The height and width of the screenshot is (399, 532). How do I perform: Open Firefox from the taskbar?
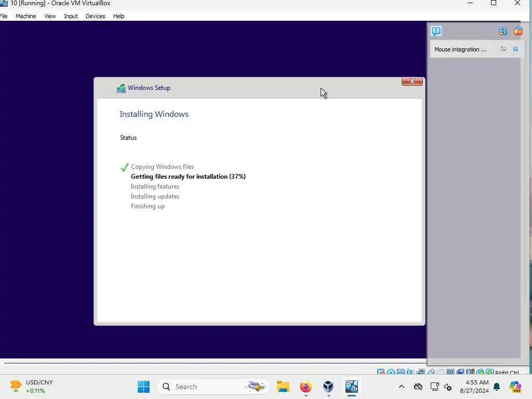pyautogui.click(x=305, y=387)
